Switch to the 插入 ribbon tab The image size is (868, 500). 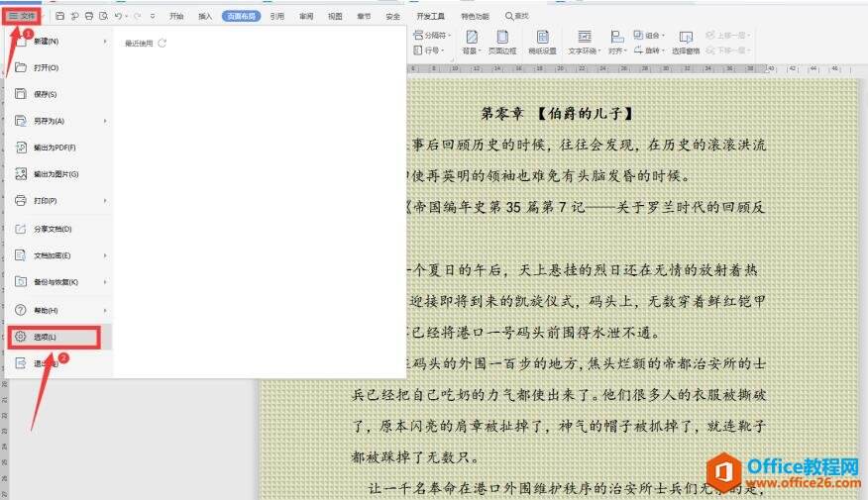coord(205,16)
